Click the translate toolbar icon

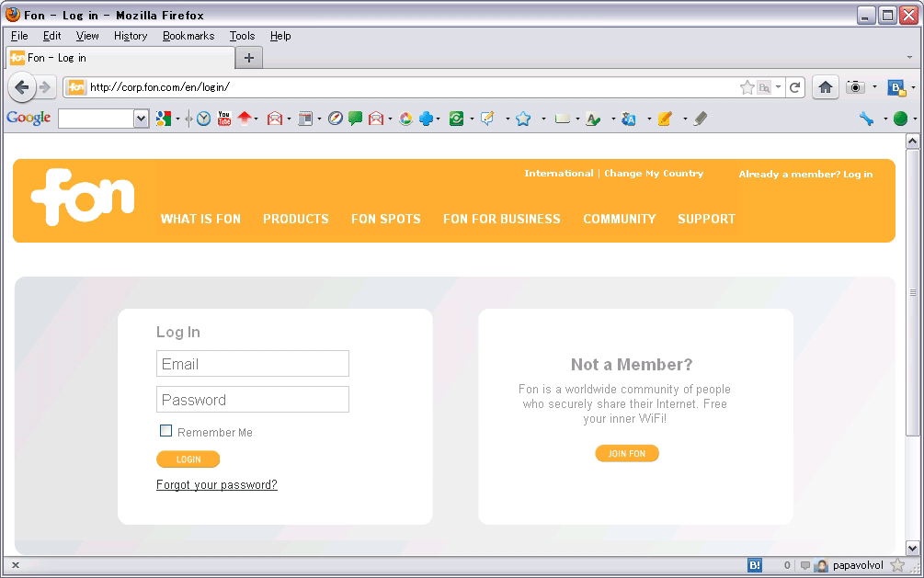(629, 119)
